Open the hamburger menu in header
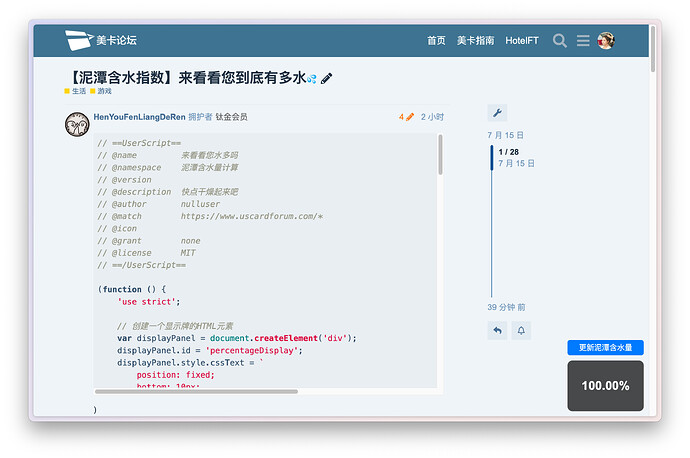This screenshot has height=458, width=690. 583,41
